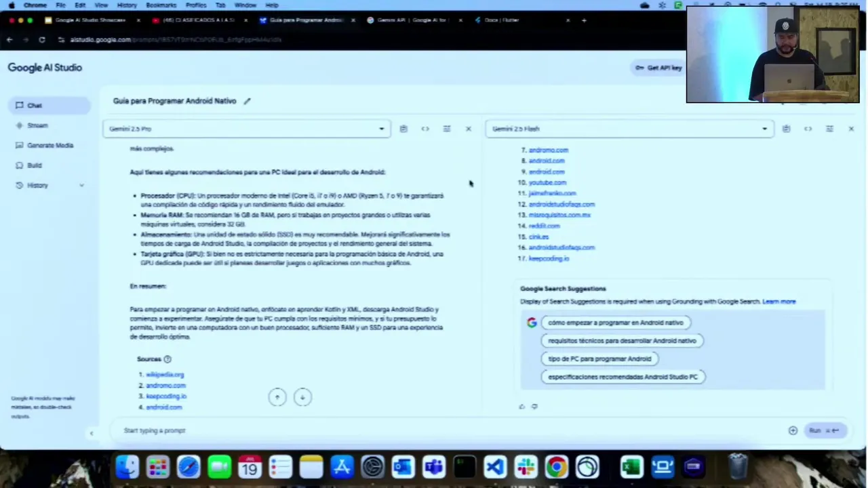This screenshot has width=868, height=488.
Task: Click 'requisitos técnicos para desarrollar Android nativo' suggestion
Action: (x=622, y=341)
